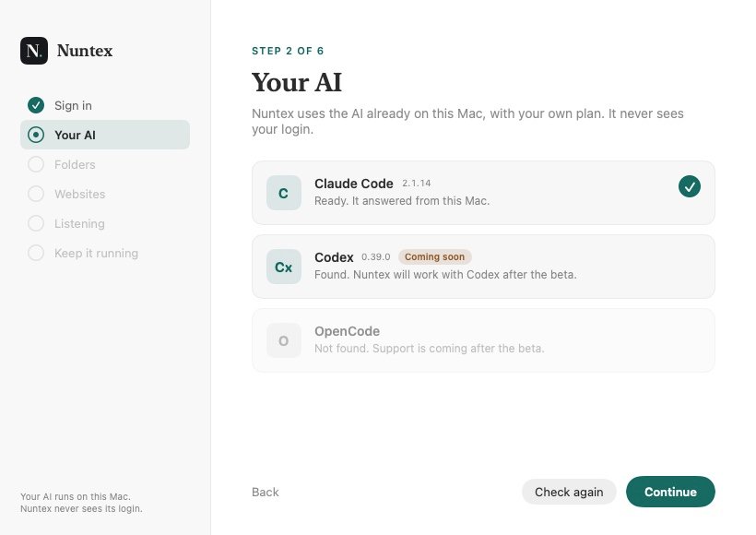Click the description paragraph under Your AI
Image resolution: width=756 pixels, height=535 pixels.
tap(467, 121)
